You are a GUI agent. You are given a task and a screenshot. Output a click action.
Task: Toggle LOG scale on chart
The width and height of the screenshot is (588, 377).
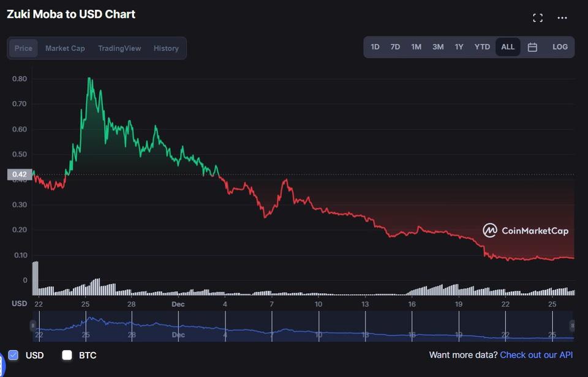560,47
